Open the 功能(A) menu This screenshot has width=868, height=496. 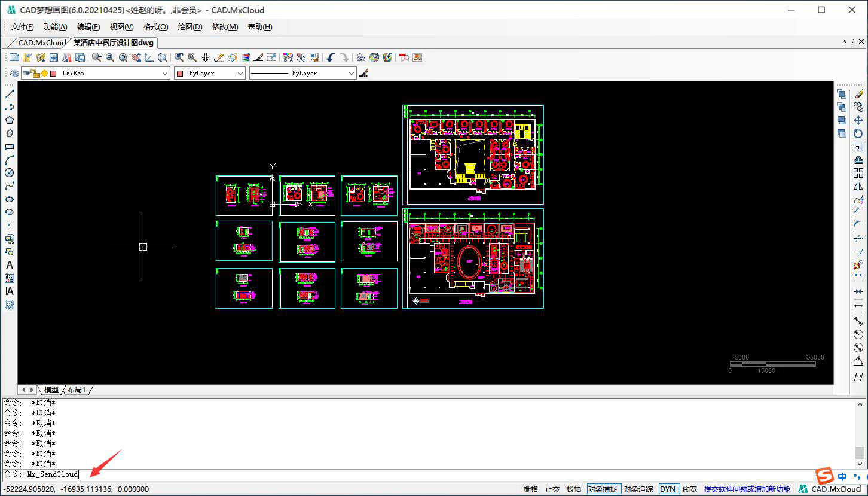56,27
